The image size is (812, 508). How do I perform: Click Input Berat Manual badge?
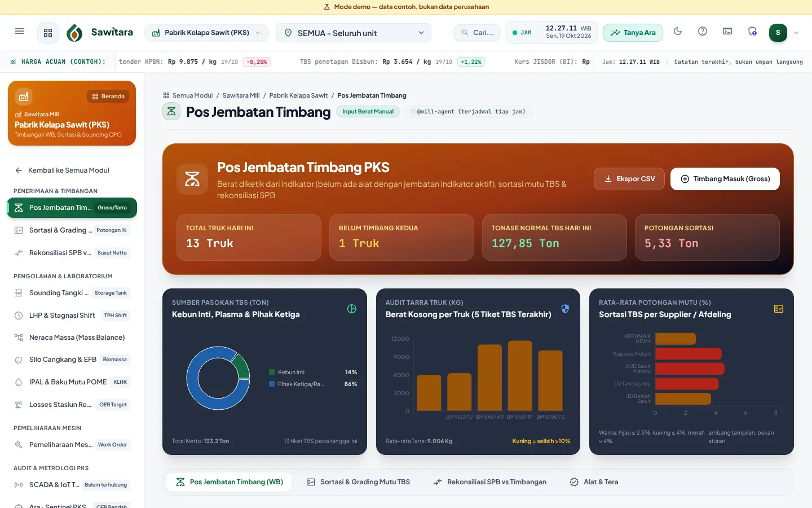(368, 112)
